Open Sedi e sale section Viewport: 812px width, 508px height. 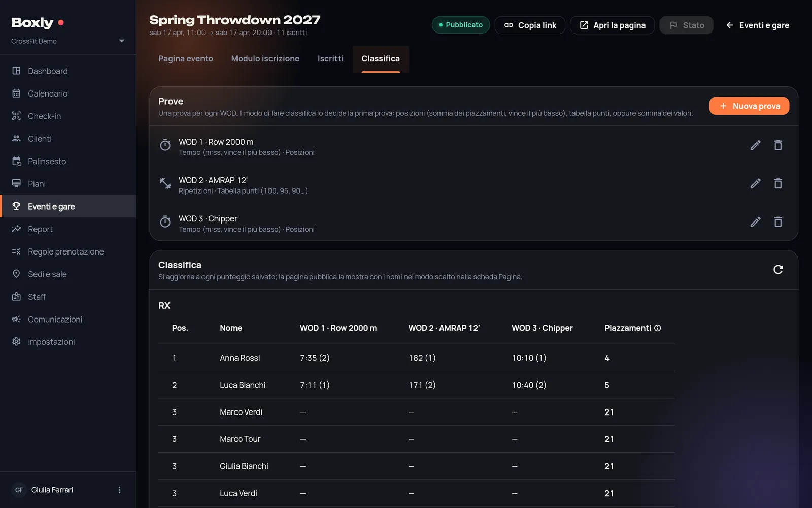tap(67, 274)
